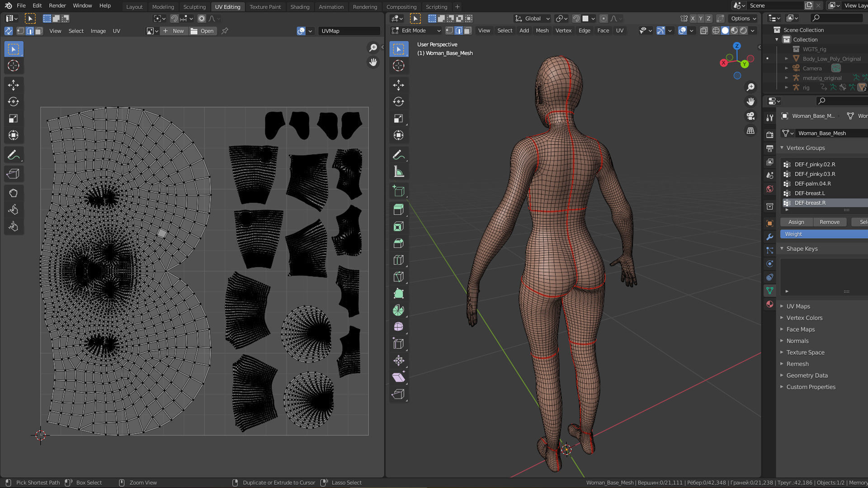Select the Spin tool
The image size is (868, 488).
(399, 310)
